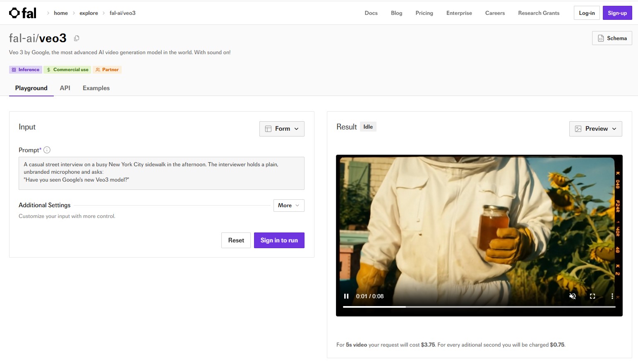Pause the video preview

pos(346,296)
